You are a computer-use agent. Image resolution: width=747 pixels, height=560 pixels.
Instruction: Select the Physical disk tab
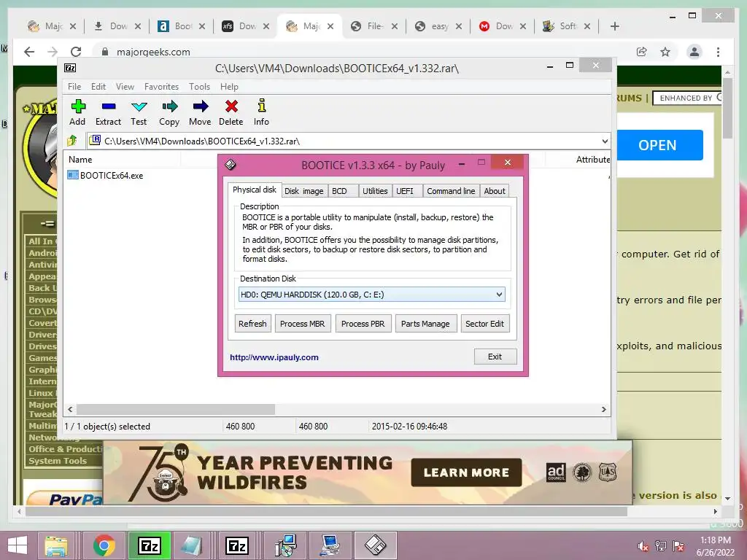[x=255, y=190]
